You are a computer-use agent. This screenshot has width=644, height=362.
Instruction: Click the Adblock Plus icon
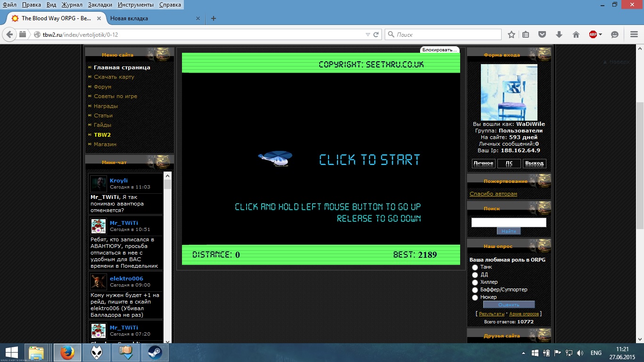tap(593, 34)
